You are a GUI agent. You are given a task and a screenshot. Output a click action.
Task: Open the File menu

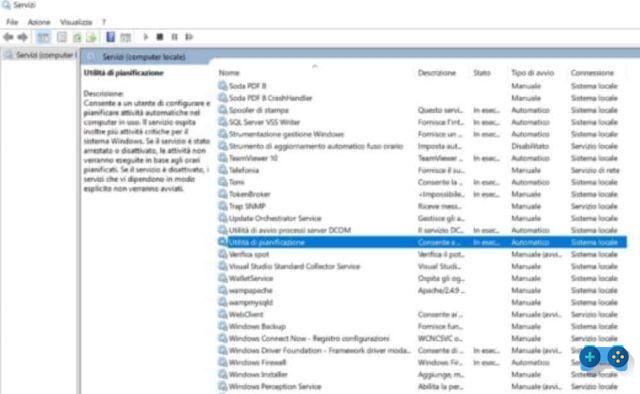pyautogui.click(x=12, y=22)
